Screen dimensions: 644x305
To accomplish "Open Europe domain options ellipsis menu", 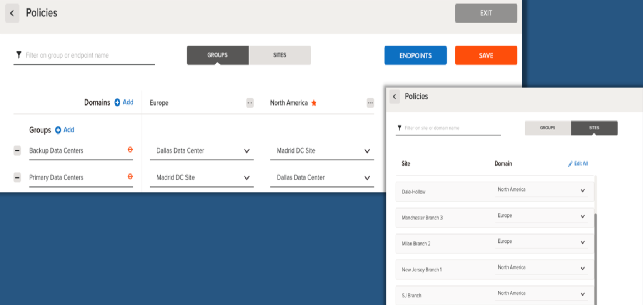I will [x=250, y=103].
